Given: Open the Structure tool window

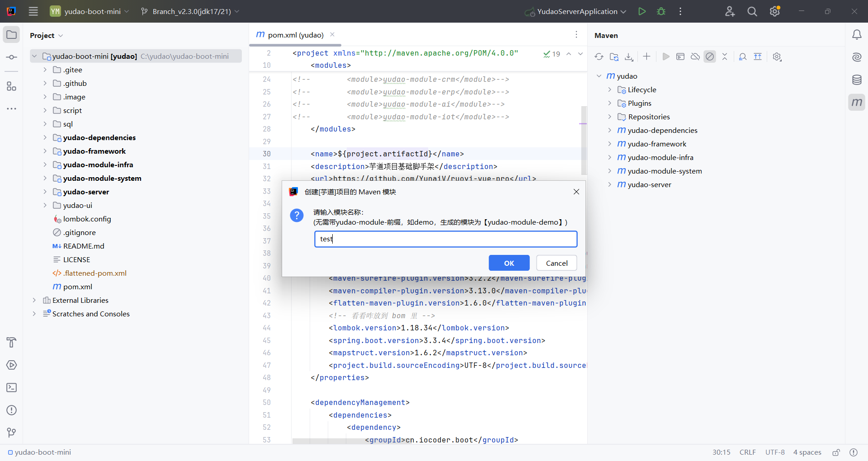Looking at the screenshot, I should [11, 86].
